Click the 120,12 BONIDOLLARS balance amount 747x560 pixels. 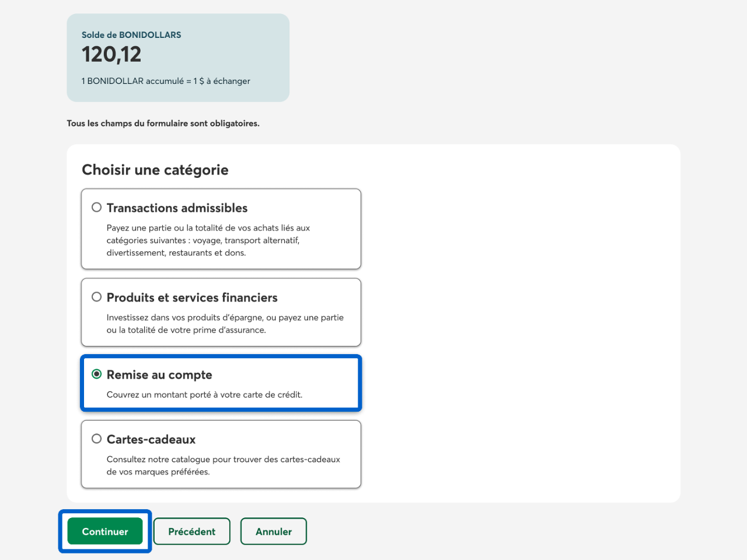coord(111,54)
